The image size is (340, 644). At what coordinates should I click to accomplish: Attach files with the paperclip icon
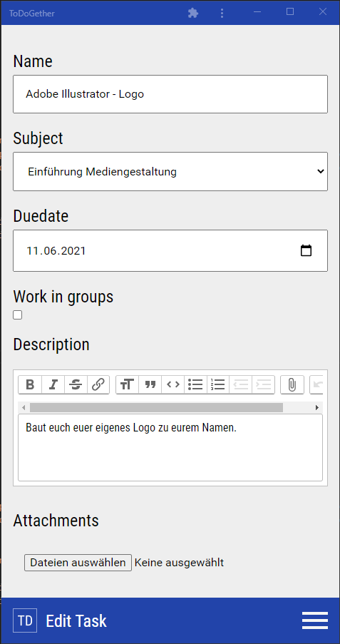[x=292, y=385]
